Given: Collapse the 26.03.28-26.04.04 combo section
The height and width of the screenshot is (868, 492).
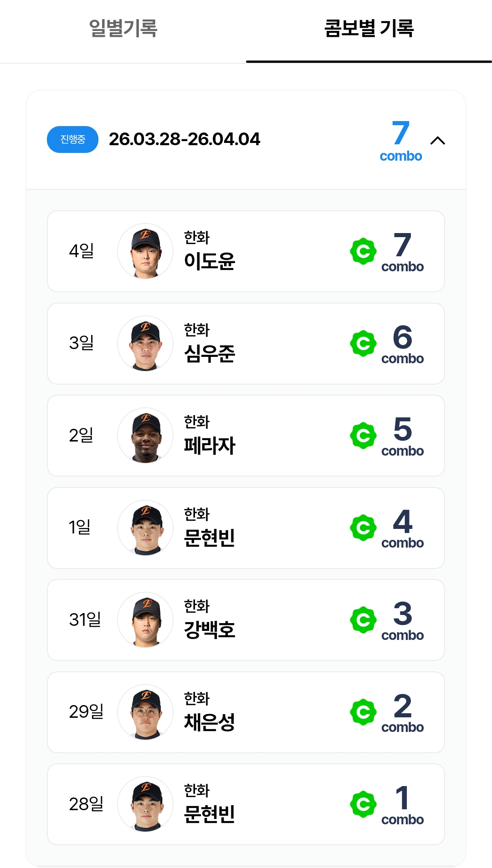Looking at the screenshot, I should [x=437, y=140].
